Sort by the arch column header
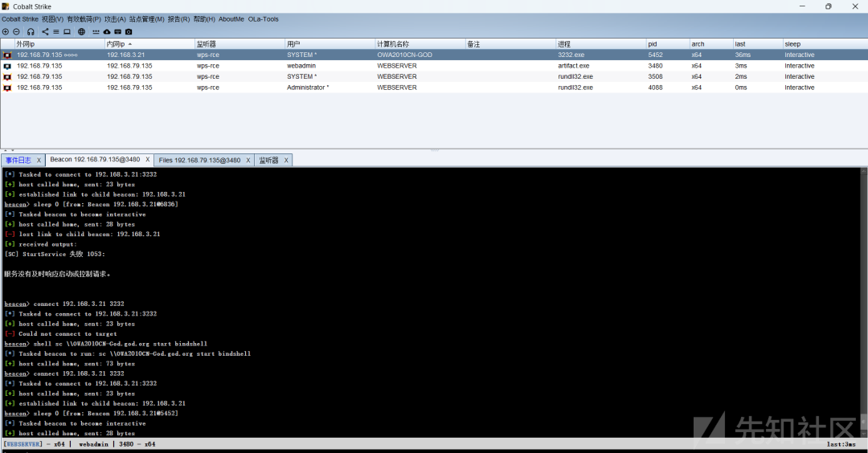Screen dimensions: 868x453 pos(710,43)
